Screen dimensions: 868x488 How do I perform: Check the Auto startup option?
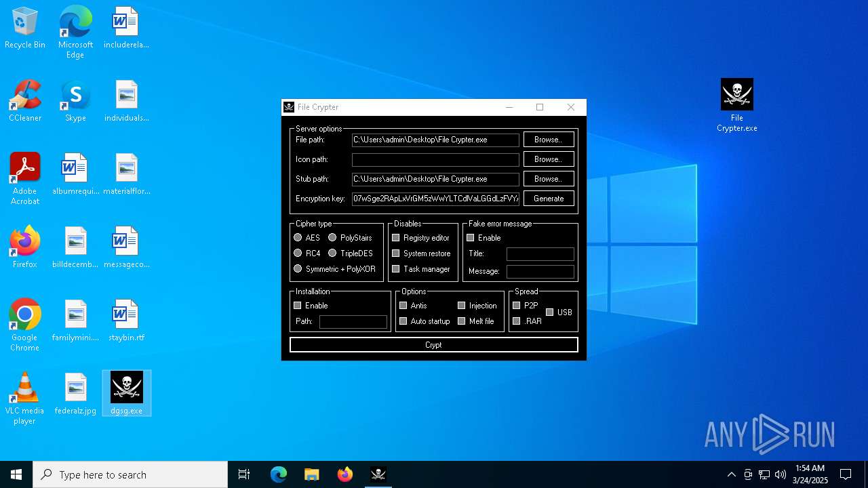point(403,321)
